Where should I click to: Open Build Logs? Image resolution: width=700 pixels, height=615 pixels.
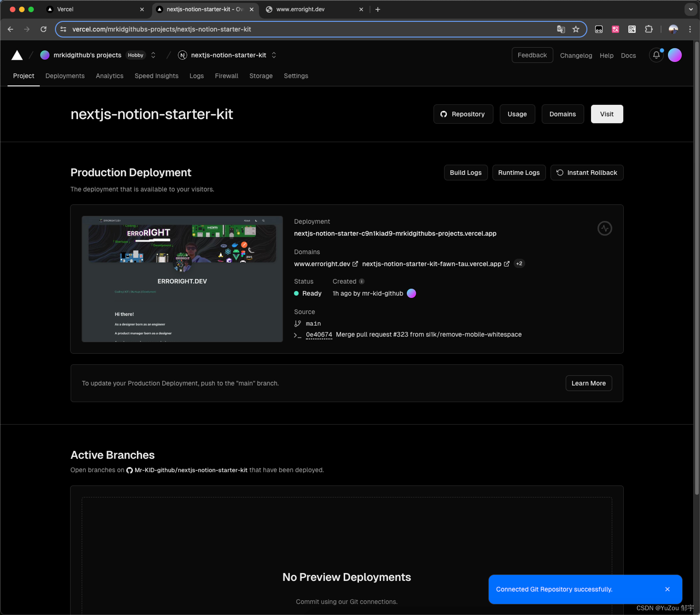[465, 173]
